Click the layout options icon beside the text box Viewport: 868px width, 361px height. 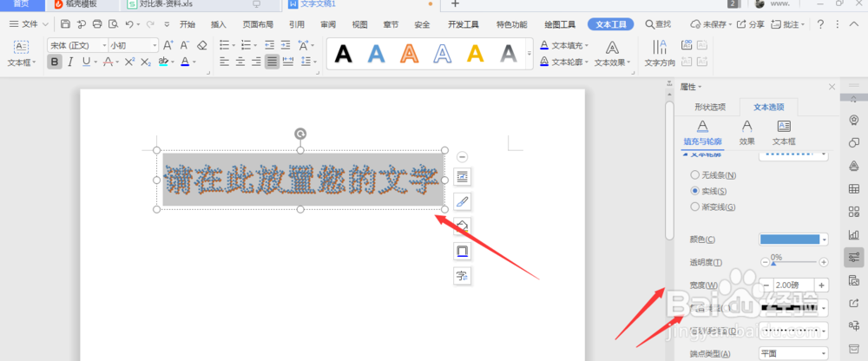463,177
